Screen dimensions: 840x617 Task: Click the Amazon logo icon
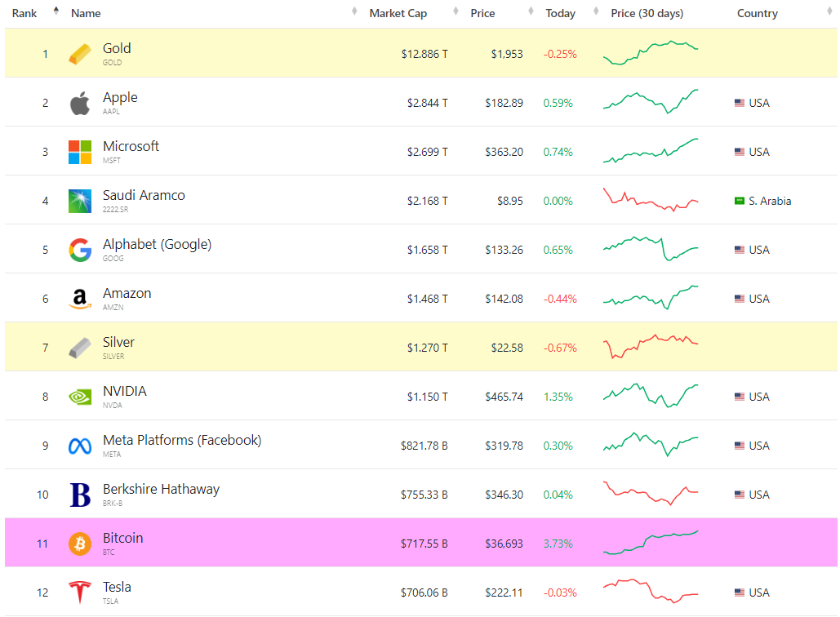click(80, 300)
